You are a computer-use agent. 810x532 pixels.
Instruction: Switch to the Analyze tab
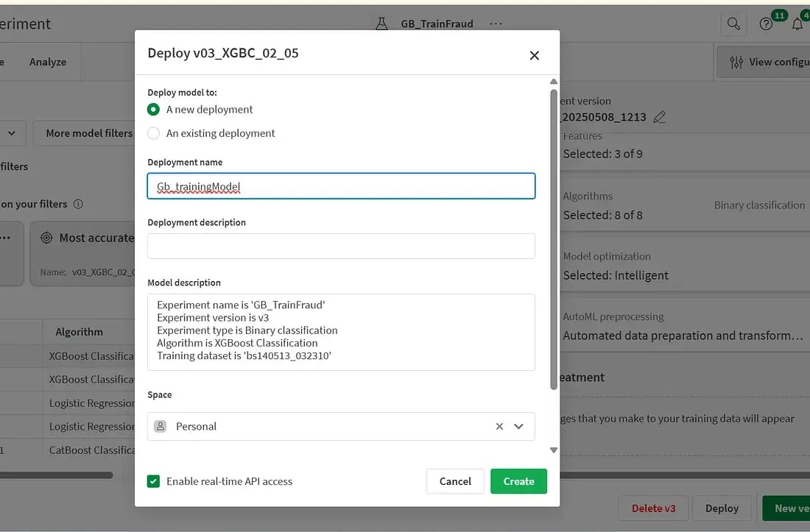(x=48, y=62)
